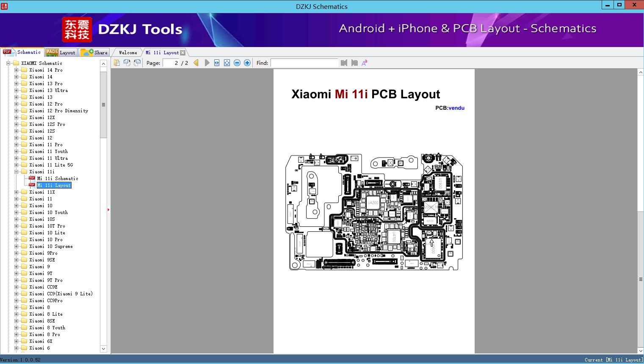Click the find next icon

tap(354, 63)
